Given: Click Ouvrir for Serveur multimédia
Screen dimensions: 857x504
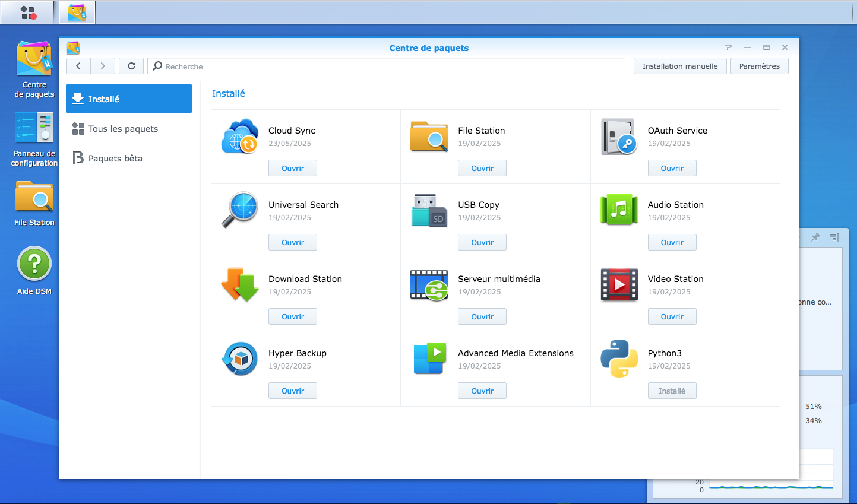Looking at the screenshot, I should (482, 316).
